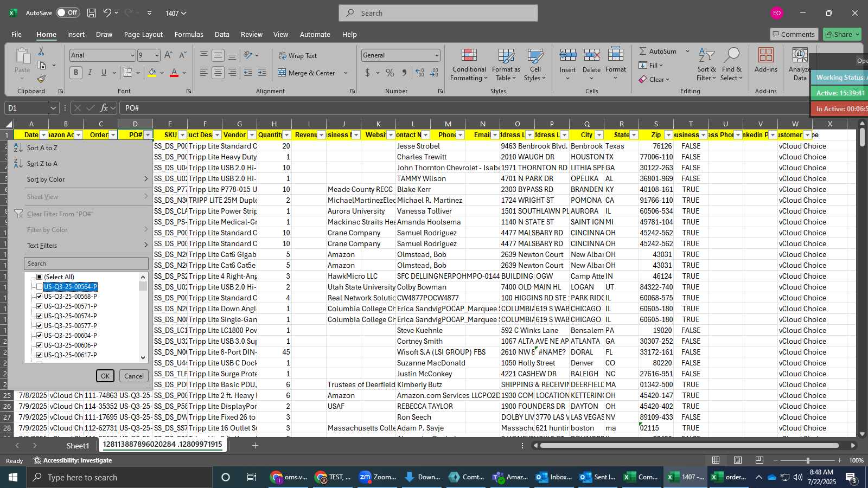
Task: Uncheck the US-Q3-25-00604-P filter item
Action: click(x=39, y=336)
